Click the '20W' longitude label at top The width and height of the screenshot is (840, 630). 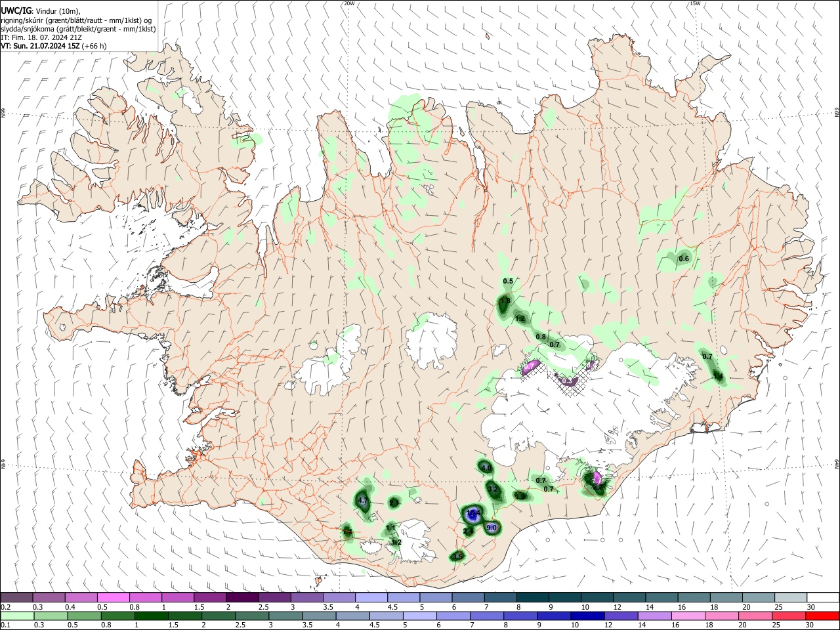pyautogui.click(x=349, y=3)
